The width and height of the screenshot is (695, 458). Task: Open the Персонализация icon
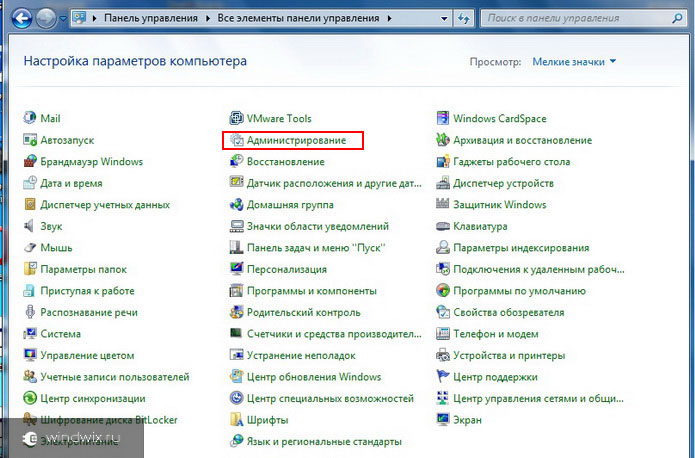pos(236,269)
